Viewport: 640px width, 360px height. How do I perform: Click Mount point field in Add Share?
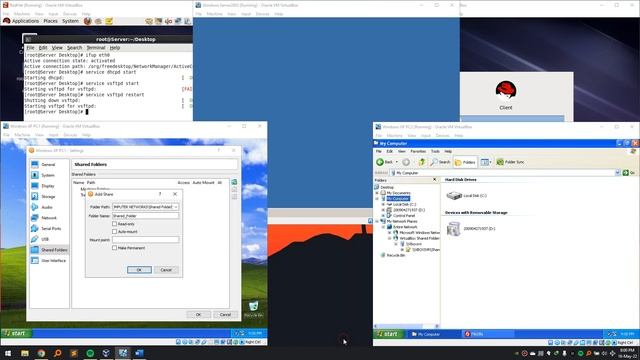145,240
